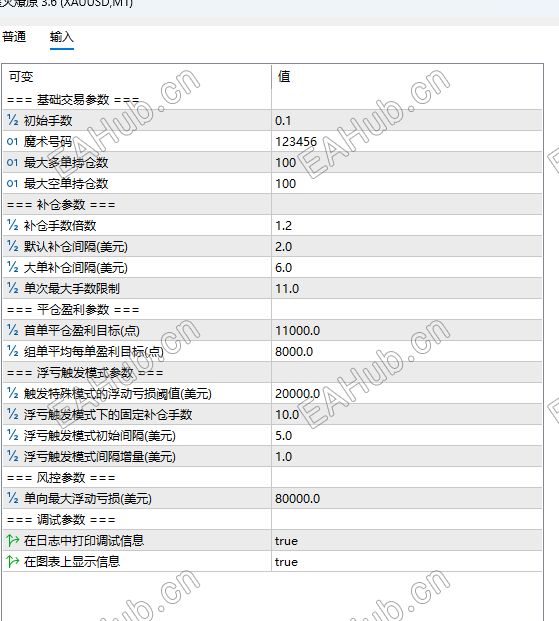Screen dimensions: 559x621
Task: Click the integer icon beside 最大空单持仓数
Action: click(13, 183)
